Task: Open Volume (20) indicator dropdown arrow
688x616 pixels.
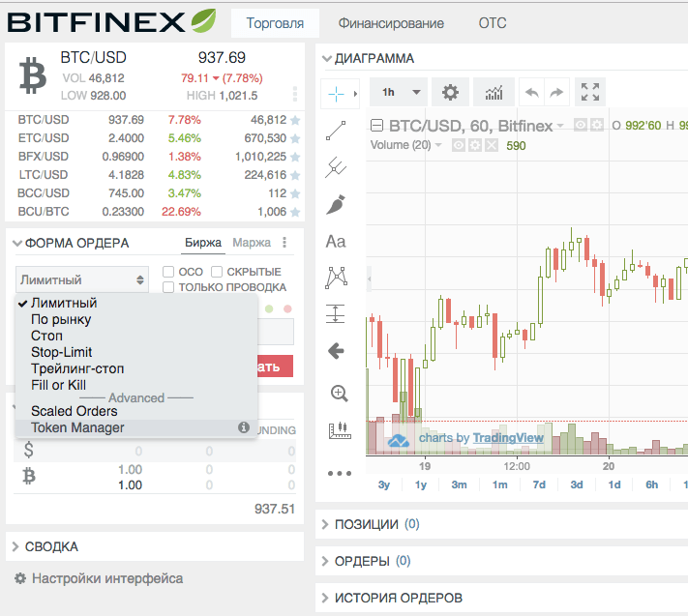Action: coord(438,145)
